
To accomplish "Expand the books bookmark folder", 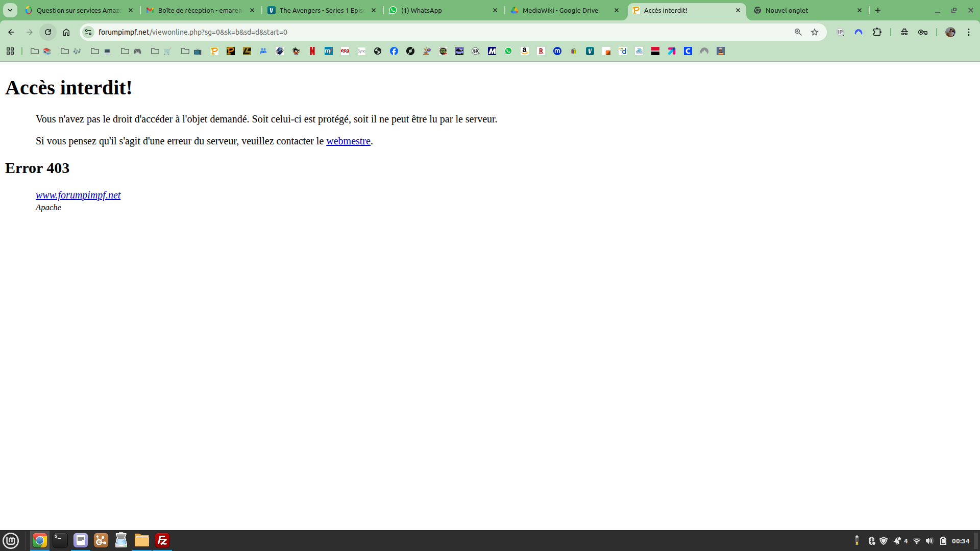I will pos(41,51).
